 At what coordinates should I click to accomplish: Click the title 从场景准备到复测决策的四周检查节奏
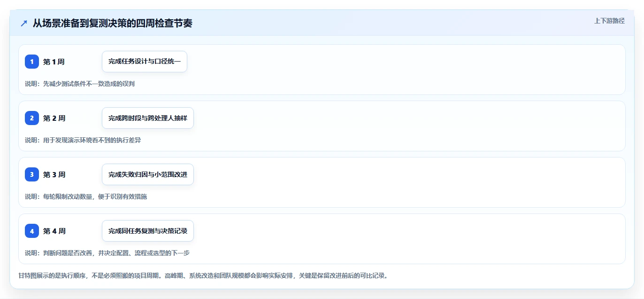click(112, 23)
